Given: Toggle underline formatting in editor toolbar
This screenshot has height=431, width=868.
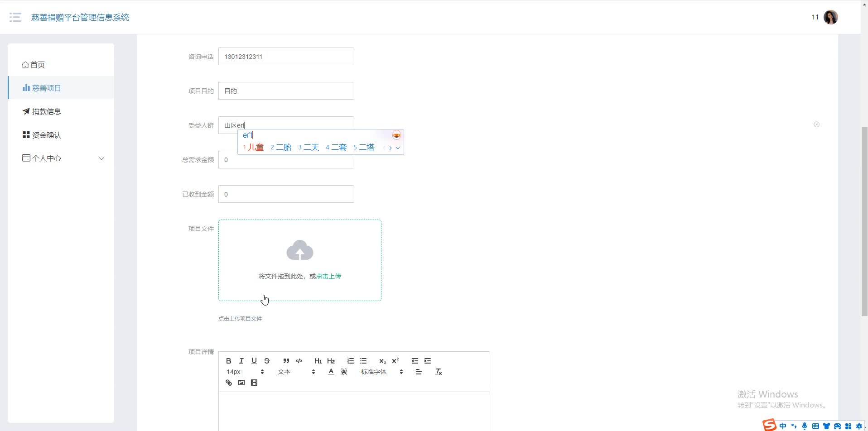Looking at the screenshot, I should [254, 361].
